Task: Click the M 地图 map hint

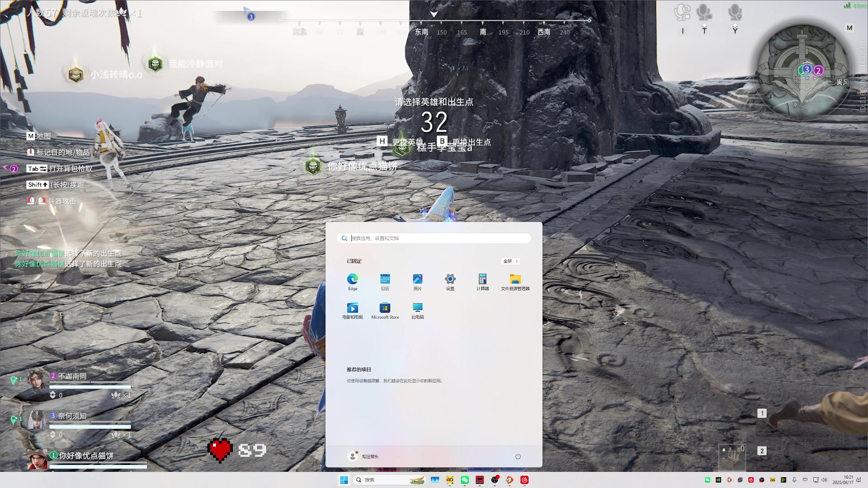Action: click(39, 136)
